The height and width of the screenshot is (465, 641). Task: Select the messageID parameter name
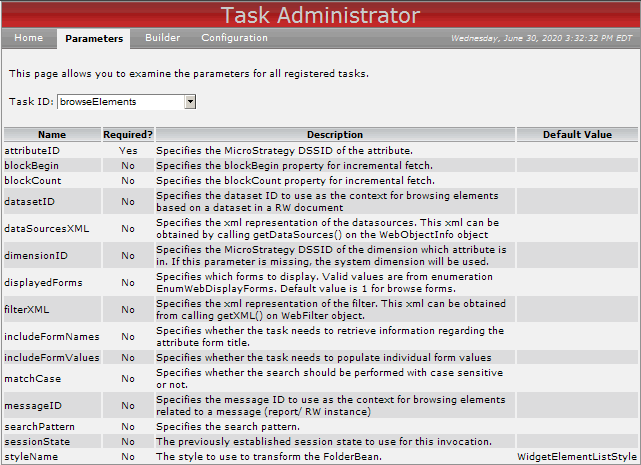tap(33, 406)
